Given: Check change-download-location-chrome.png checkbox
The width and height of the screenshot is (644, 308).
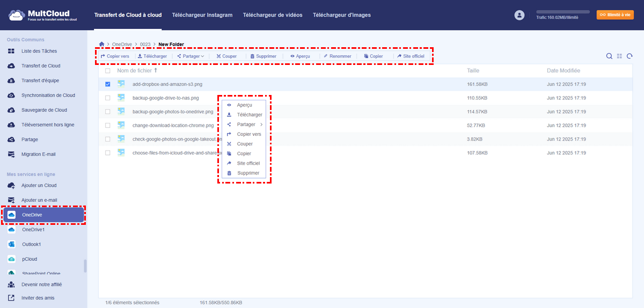Looking at the screenshot, I should [x=108, y=126].
